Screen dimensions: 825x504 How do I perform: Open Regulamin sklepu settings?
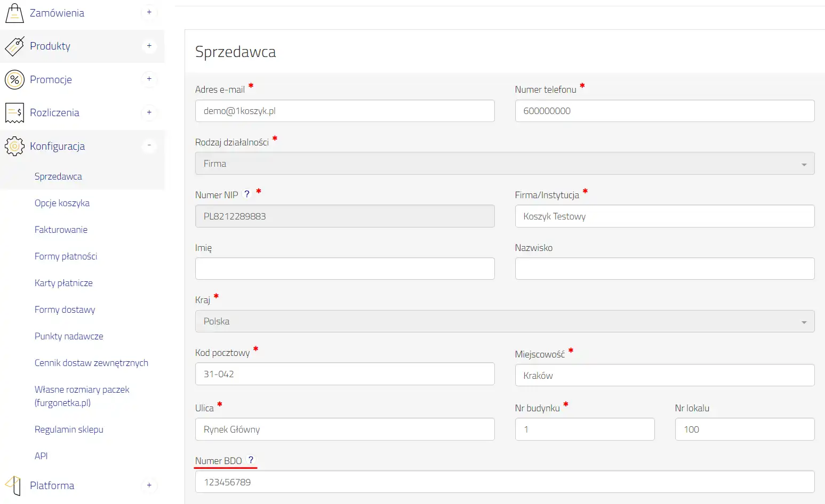(69, 429)
